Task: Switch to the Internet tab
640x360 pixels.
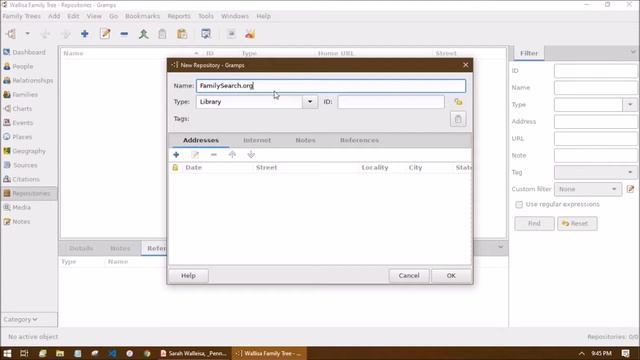Action: pos(257,140)
